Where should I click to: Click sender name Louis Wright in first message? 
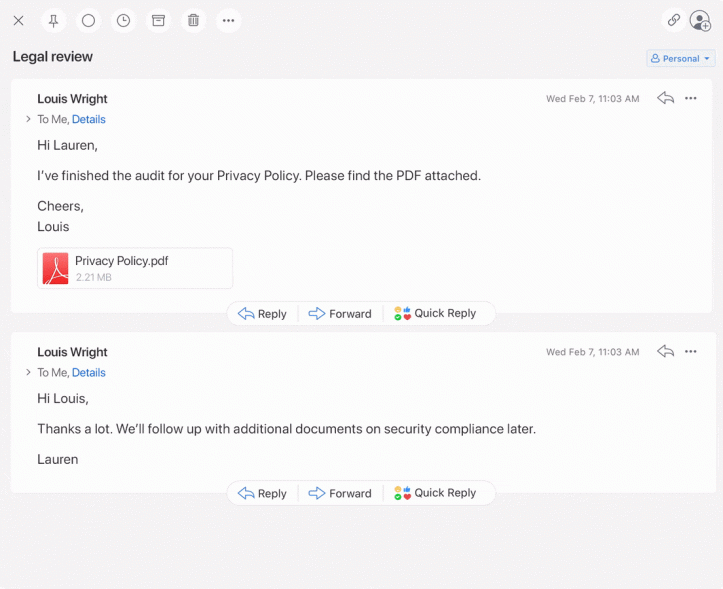tap(72, 99)
